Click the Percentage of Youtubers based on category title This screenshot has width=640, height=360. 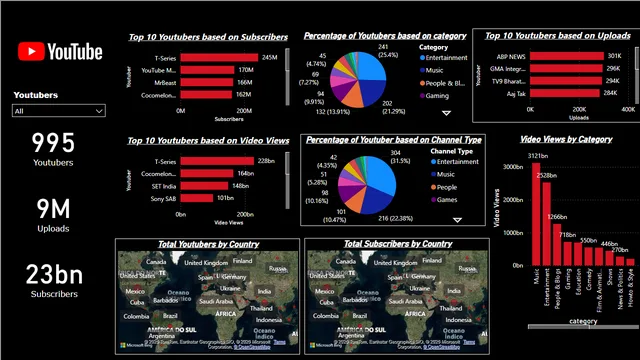[x=385, y=36]
